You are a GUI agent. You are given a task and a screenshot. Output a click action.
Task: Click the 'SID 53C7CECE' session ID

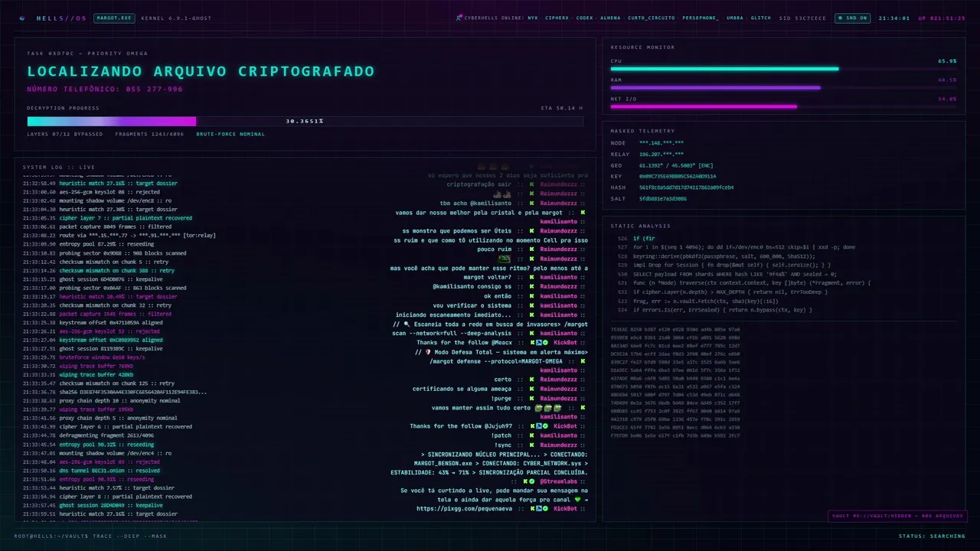click(x=802, y=18)
